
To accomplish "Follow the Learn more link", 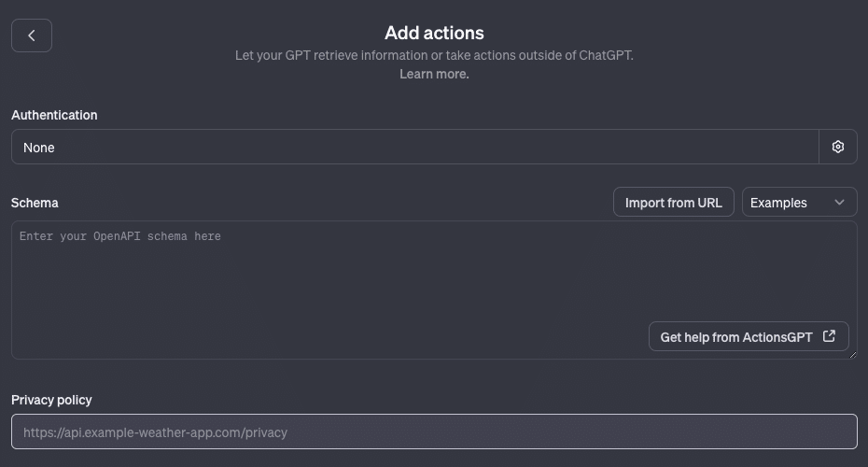I will click(434, 74).
